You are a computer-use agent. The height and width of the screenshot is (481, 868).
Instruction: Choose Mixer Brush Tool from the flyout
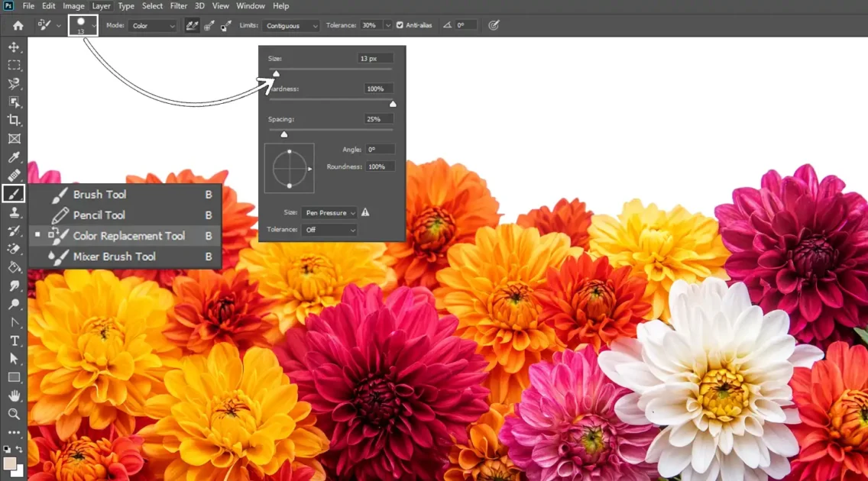coord(125,257)
